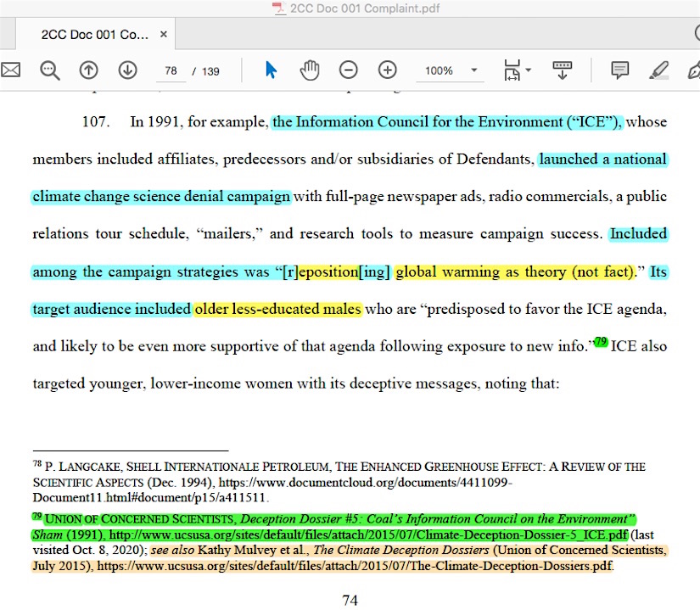
Task: Click the email envelope icon
Action: pos(9,70)
